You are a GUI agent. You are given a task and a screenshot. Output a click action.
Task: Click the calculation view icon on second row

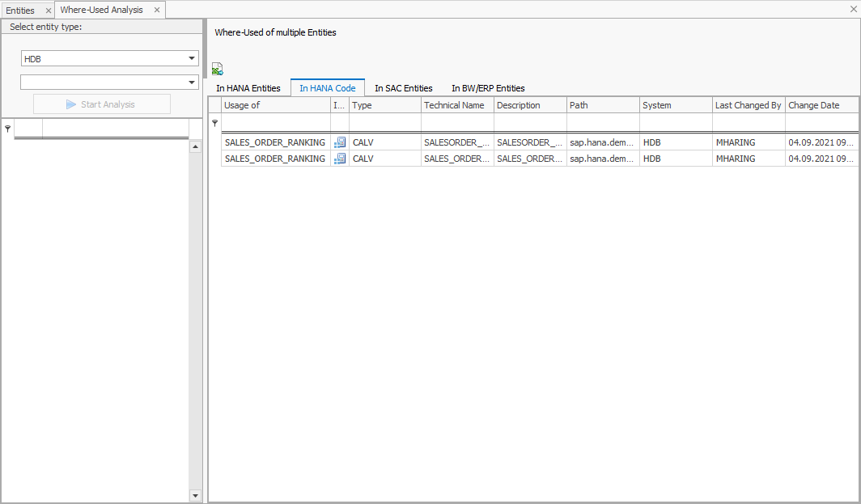pyautogui.click(x=339, y=159)
